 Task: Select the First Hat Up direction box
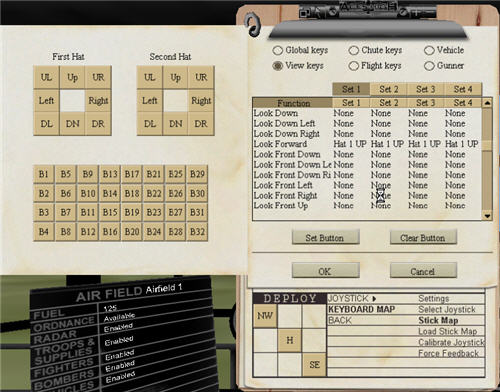[x=72, y=77]
